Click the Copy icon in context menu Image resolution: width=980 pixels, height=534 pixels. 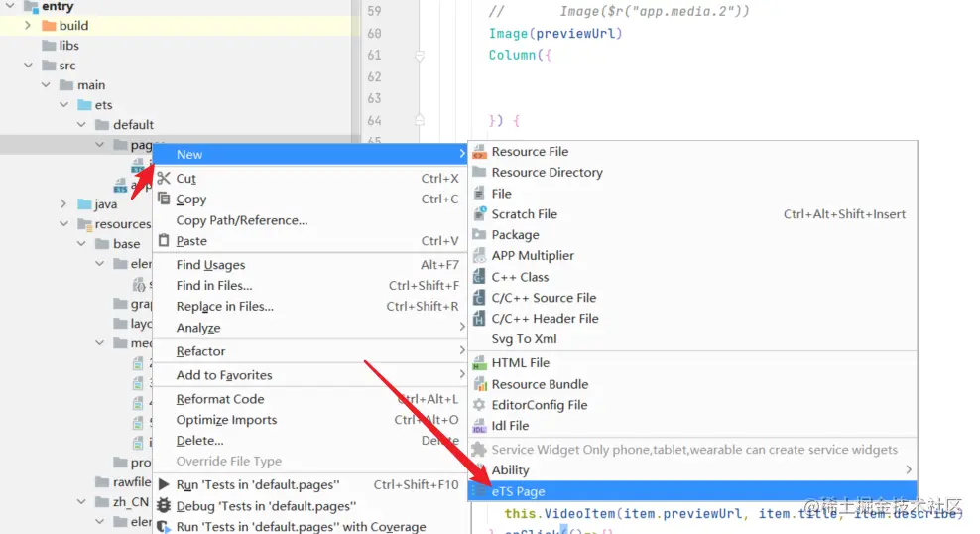pyautogui.click(x=164, y=199)
